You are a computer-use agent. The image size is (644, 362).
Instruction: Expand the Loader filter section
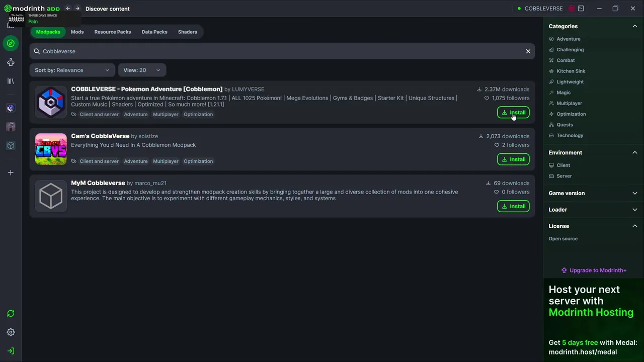593,210
